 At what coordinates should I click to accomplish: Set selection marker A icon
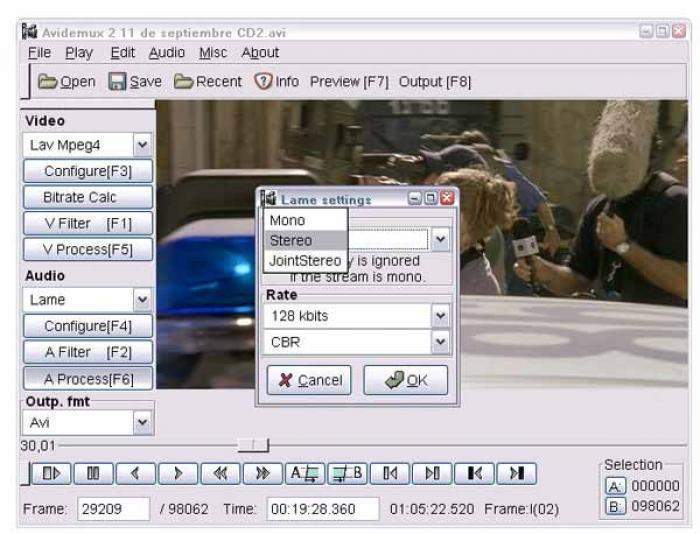pyautogui.click(x=304, y=473)
